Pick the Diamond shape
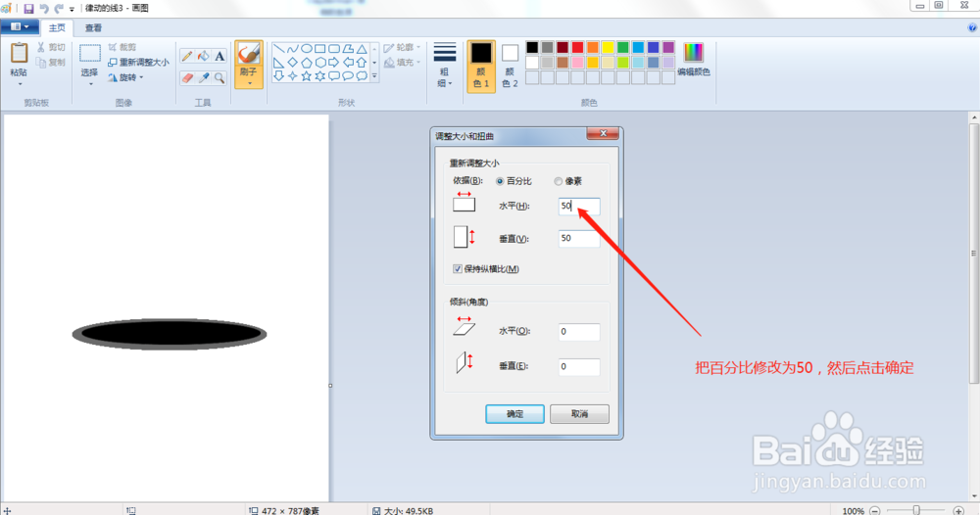This screenshot has height=515, width=980. [x=292, y=63]
